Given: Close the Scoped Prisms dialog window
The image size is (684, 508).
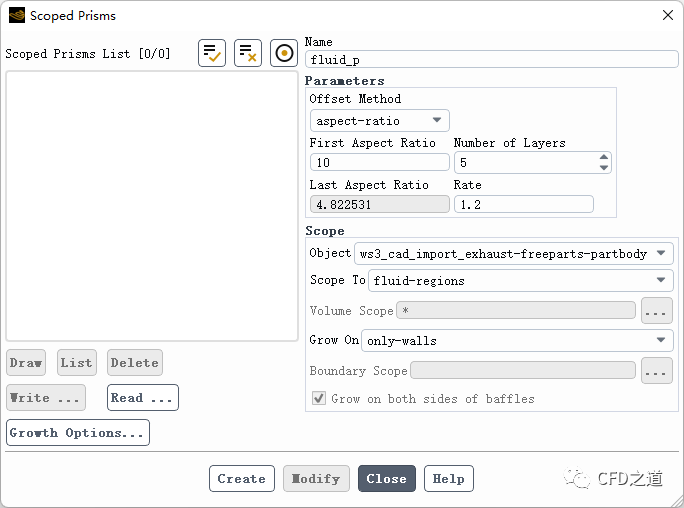Looking at the screenshot, I should coord(667,15).
